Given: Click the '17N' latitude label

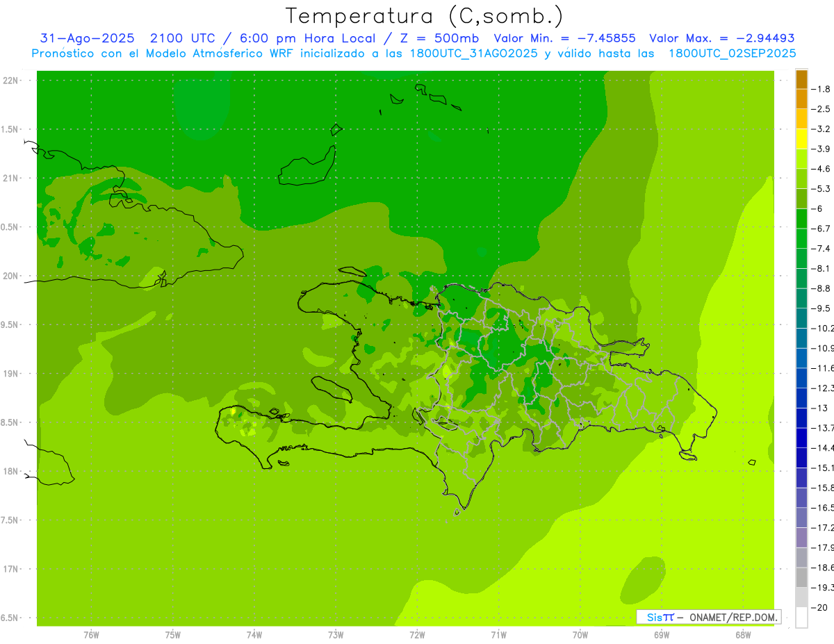Looking at the screenshot, I should pos(10,569).
